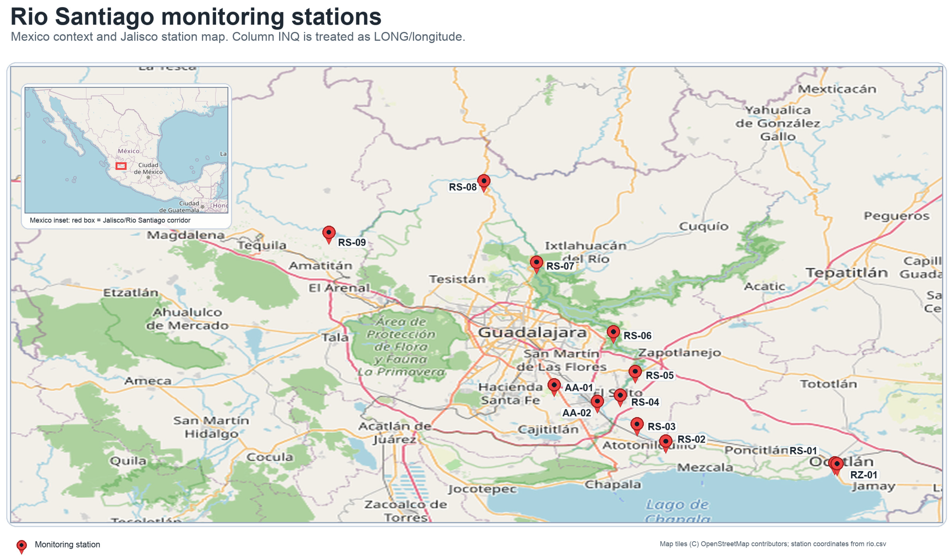Click the RS-01 label text
Screen dimensions: 952x560
tap(803, 451)
